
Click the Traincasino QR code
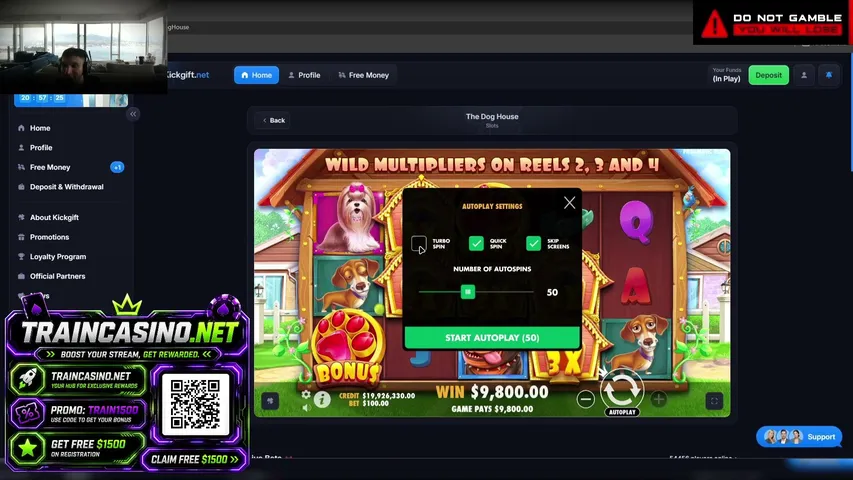195,404
